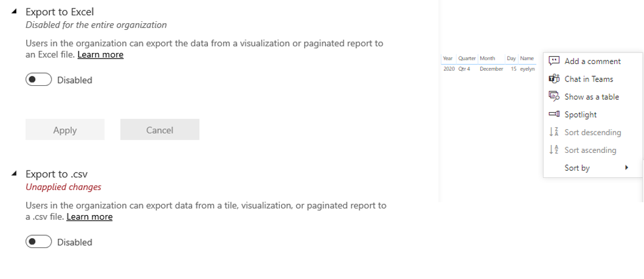Open Learn more link under Export to Excel
The width and height of the screenshot is (644, 279).
click(100, 54)
